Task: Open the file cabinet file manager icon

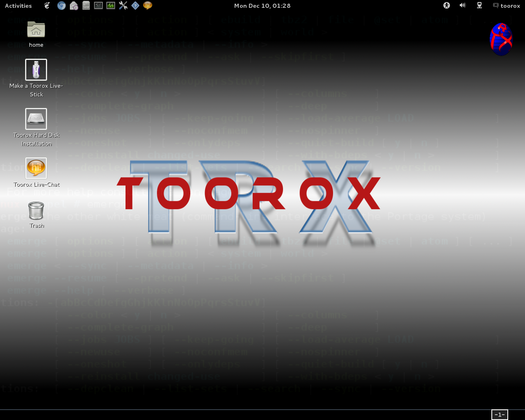Action: point(86,6)
